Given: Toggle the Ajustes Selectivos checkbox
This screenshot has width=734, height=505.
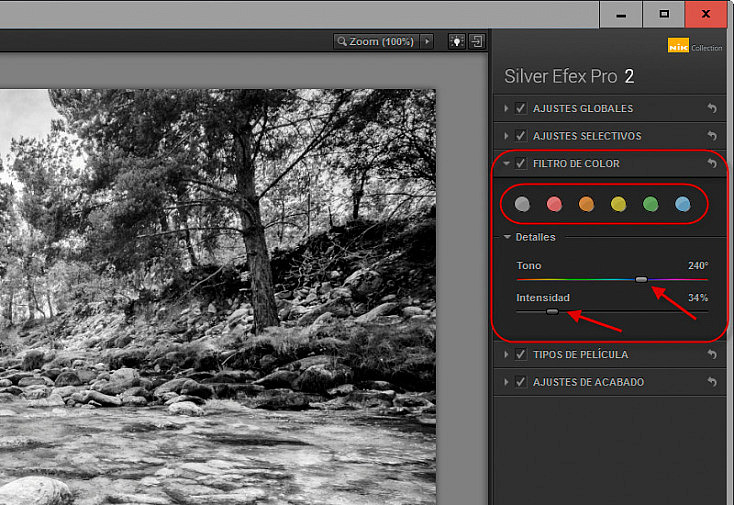Looking at the screenshot, I should tap(521, 136).
